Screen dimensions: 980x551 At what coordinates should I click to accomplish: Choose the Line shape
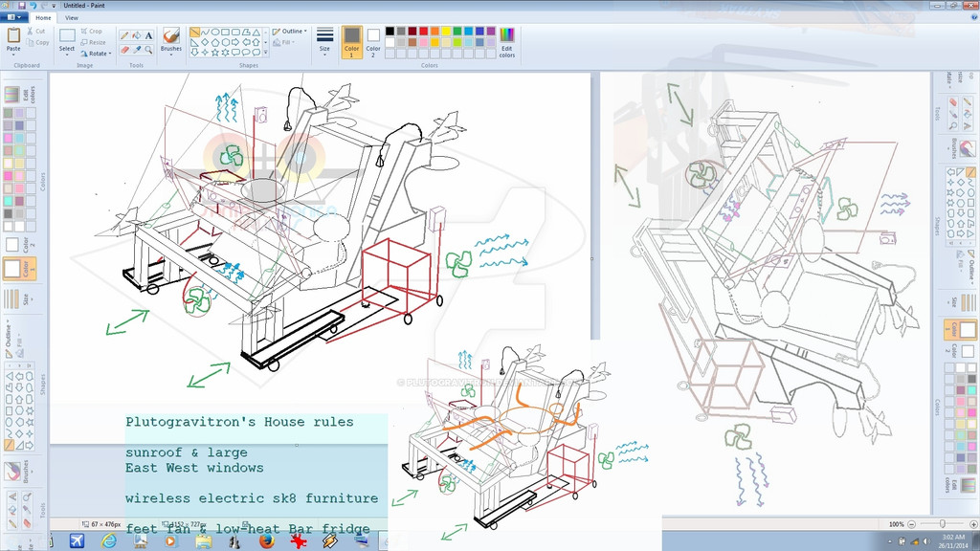click(195, 32)
